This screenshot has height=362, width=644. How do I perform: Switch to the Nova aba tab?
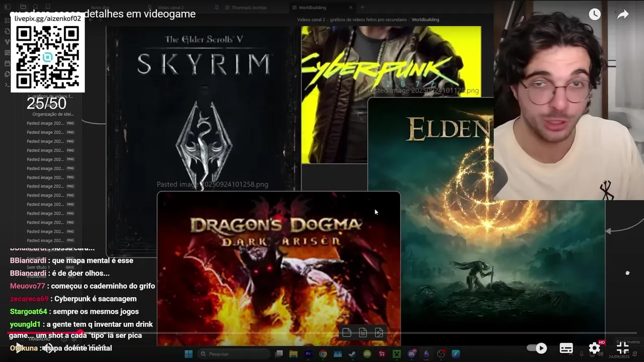100,8
